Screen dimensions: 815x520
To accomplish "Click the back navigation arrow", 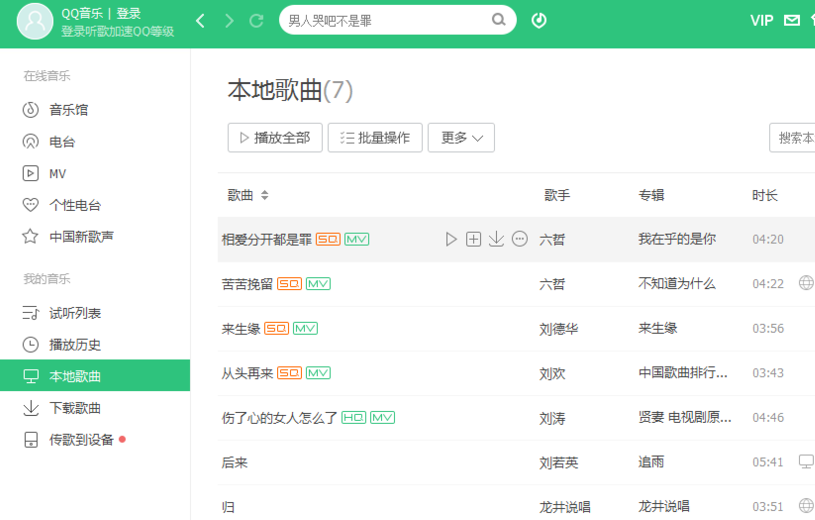I will 201,20.
